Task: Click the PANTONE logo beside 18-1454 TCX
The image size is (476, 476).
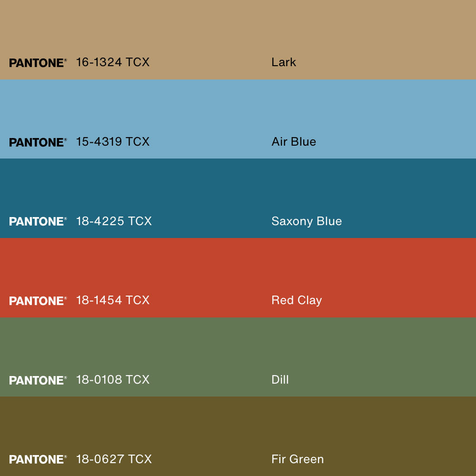Action: pyautogui.click(x=38, y=301)
